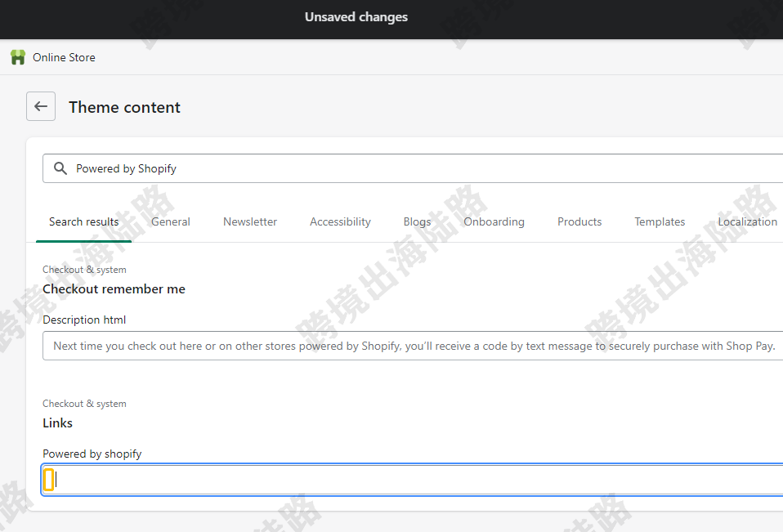Viewport: 783px width, 532px height.
Task: Click the Checkout remember me heading
Action: point(114,289)
